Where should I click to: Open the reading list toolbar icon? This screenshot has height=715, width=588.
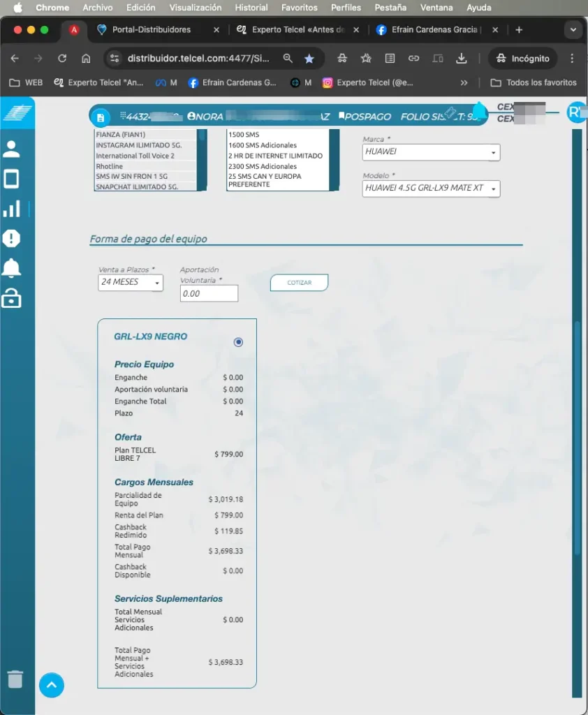click(x=390, y=59)
